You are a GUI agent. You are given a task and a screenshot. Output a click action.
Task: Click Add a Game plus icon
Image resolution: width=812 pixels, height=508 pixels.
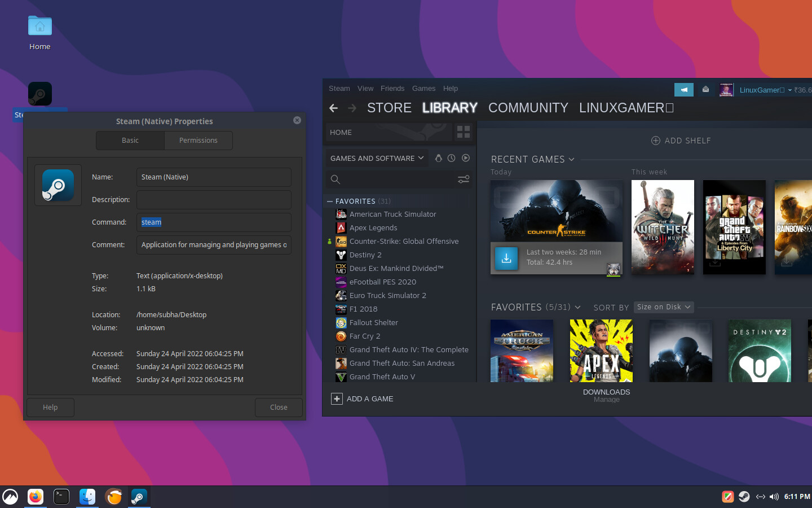tap(337, 399)
